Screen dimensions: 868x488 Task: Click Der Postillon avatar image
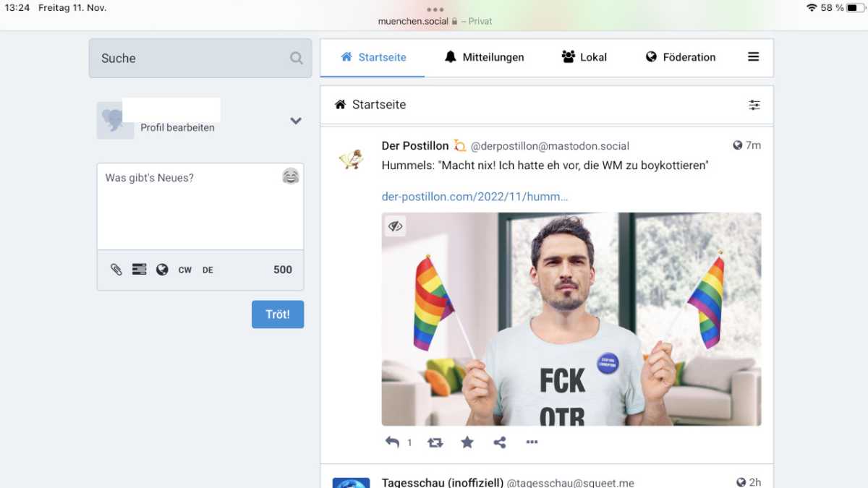(351, 158)
